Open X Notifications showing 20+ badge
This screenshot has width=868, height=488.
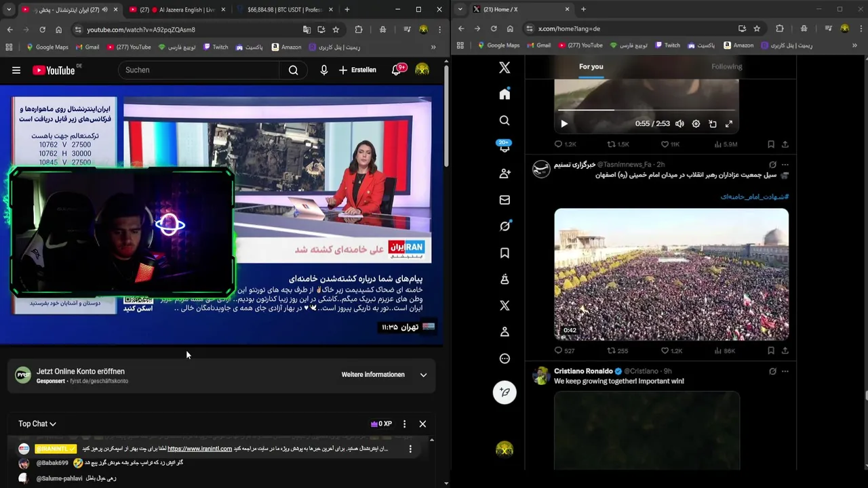click(505, 147)
